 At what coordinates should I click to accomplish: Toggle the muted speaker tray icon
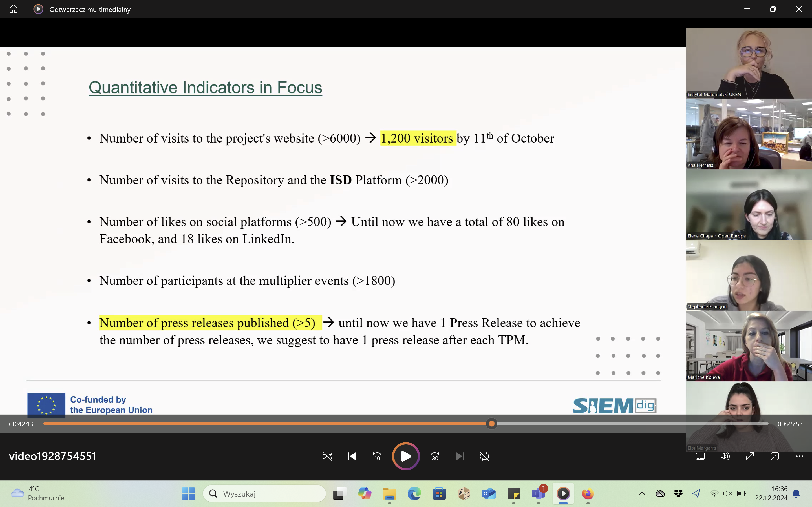tap(727, 493)
